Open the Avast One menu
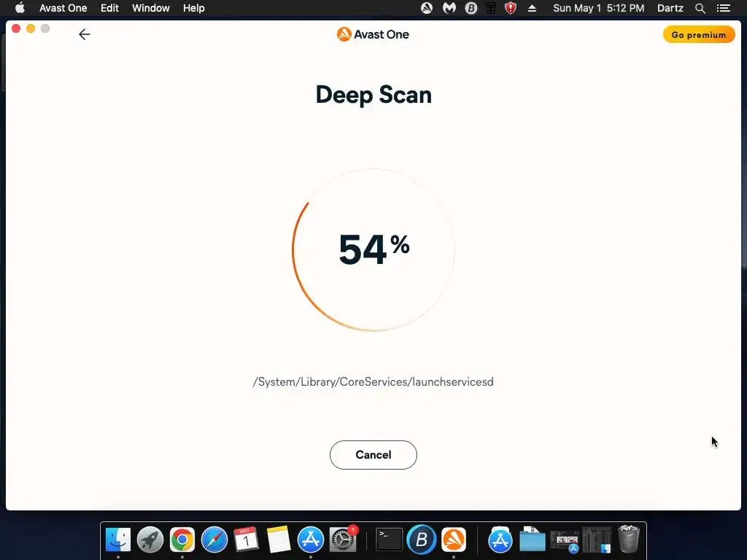Viewport: 747px width, 560px height. (x=63, y=8)
